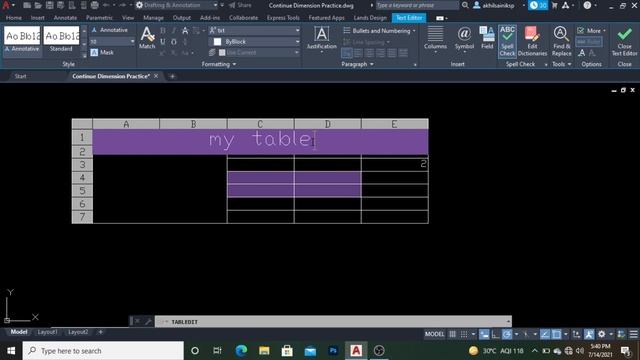The height and width of the screenshot is (360, 640).
Task: Open the Output ribbon tab
Action: pos(182,18)
